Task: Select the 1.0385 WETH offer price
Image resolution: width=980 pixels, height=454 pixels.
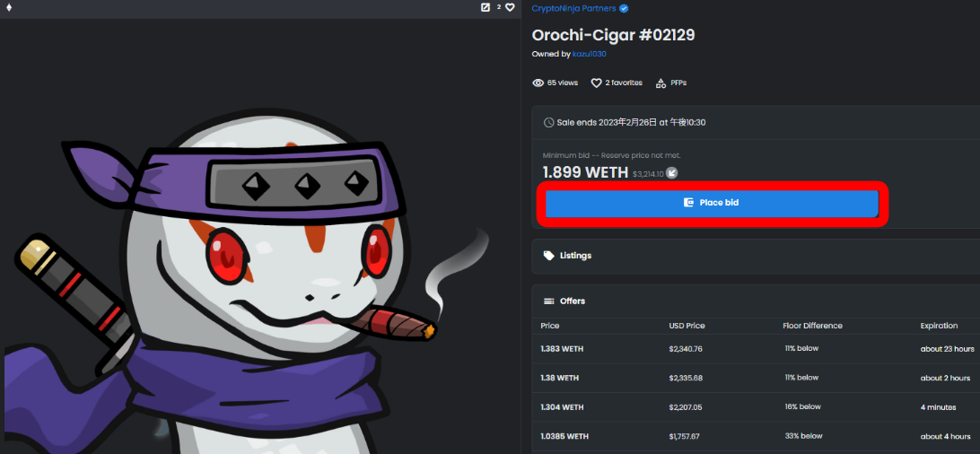Action: [x=564, y=436]
